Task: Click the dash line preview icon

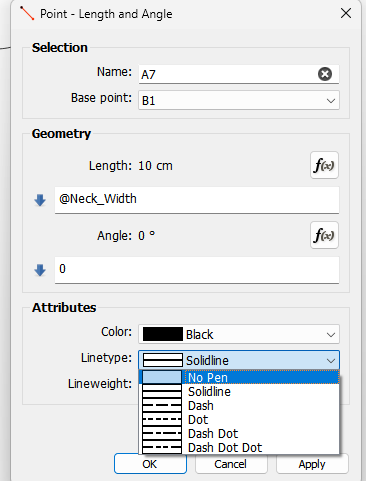Action: point(162,406)
